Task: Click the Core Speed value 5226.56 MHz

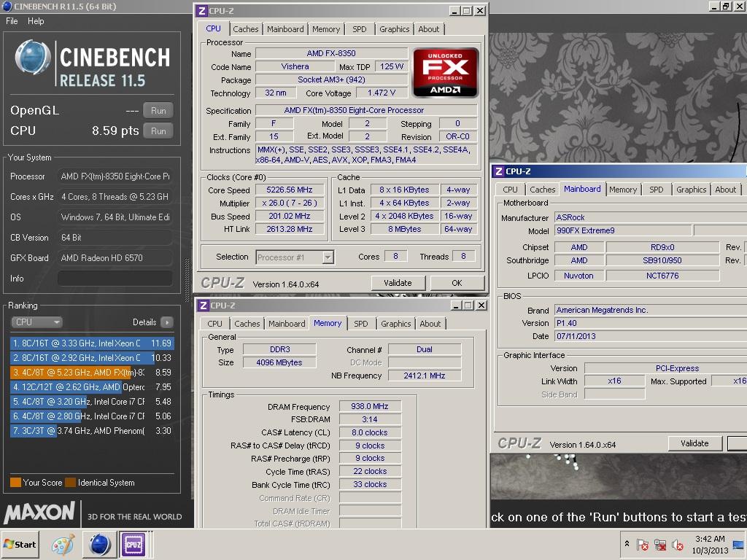Action: point(290,190)
